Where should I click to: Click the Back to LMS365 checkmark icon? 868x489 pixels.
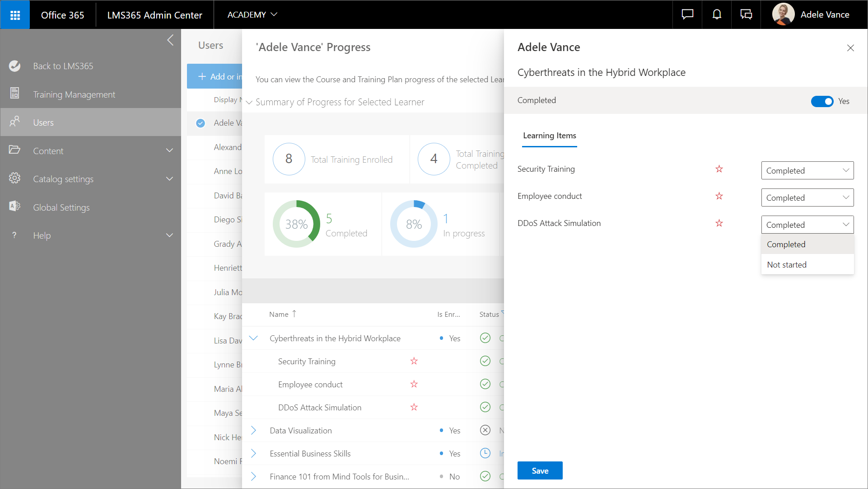14,66
